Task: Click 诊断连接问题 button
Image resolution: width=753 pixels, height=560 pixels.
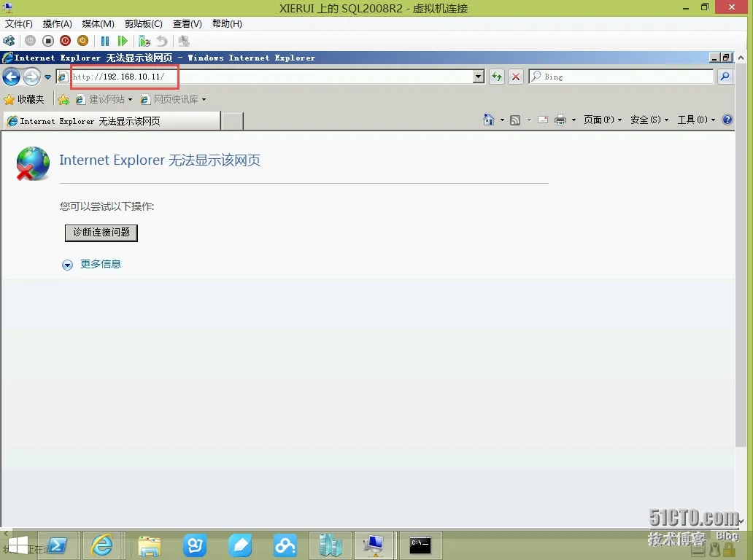Action: (101, 233)
